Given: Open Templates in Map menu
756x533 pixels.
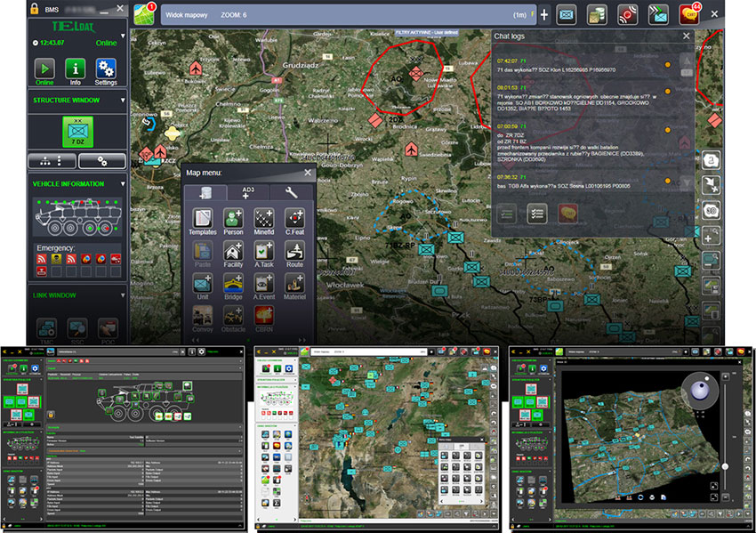Looking at the screenshot, I should pos(203,222).
